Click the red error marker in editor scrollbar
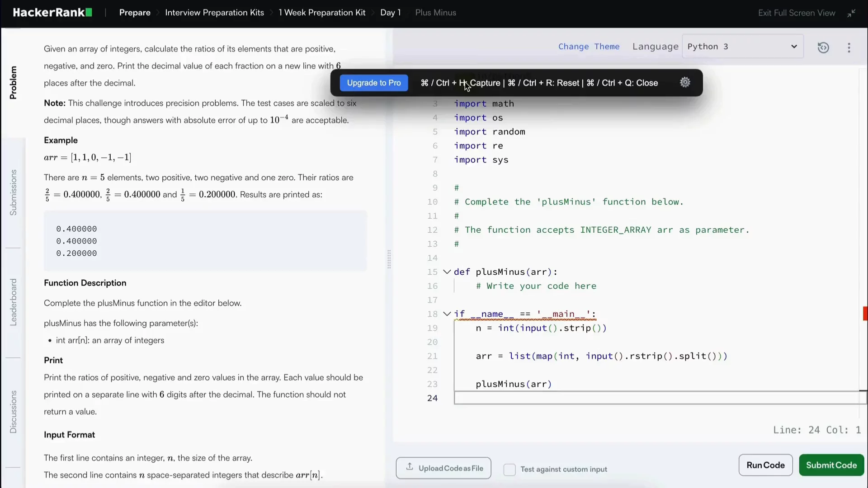Viewport: 868px width, 488px height. click(x=865, y=314)
